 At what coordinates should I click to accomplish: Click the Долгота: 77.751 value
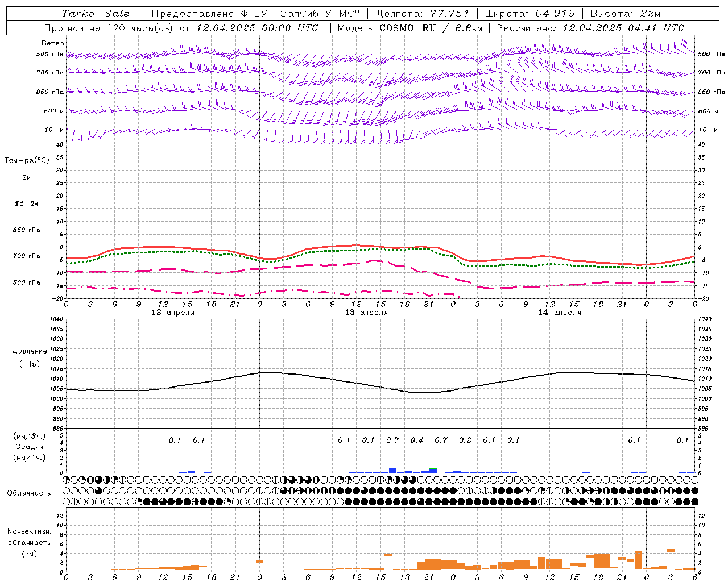423,14
